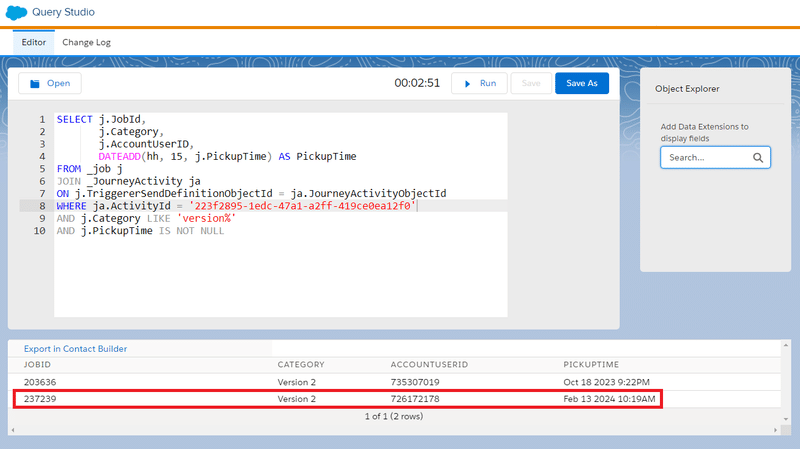The image size is (800, 449).
Task: Click the 00:02:51 timer text
Action: tap(417, 83)
